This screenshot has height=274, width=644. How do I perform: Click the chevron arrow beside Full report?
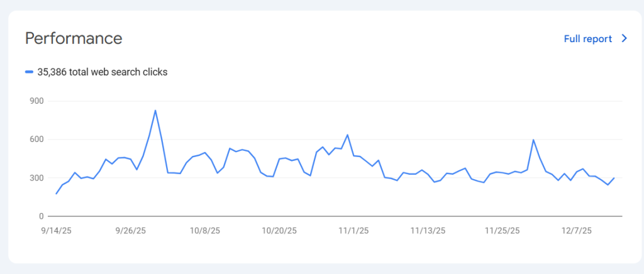625,38
